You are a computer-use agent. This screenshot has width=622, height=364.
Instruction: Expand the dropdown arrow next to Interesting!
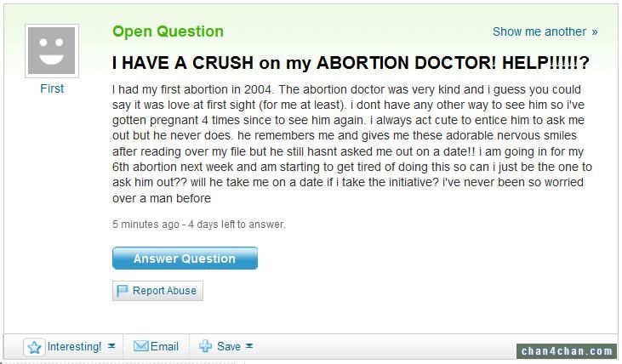111,346
